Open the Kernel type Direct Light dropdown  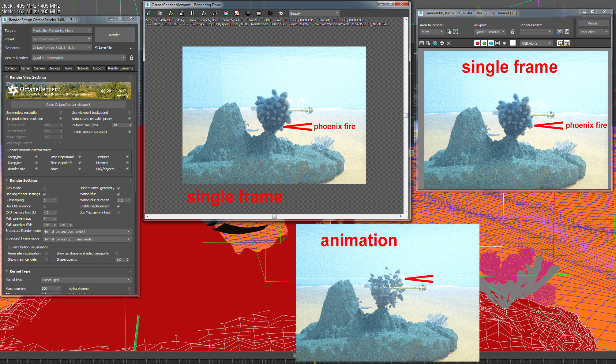[86, 280]
